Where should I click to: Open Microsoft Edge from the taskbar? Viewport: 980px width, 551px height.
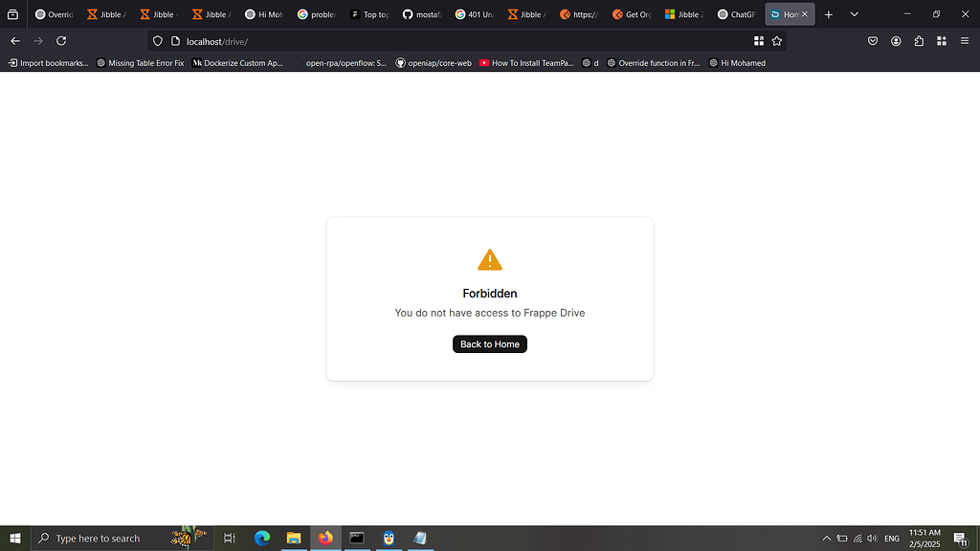click(262, 538)
